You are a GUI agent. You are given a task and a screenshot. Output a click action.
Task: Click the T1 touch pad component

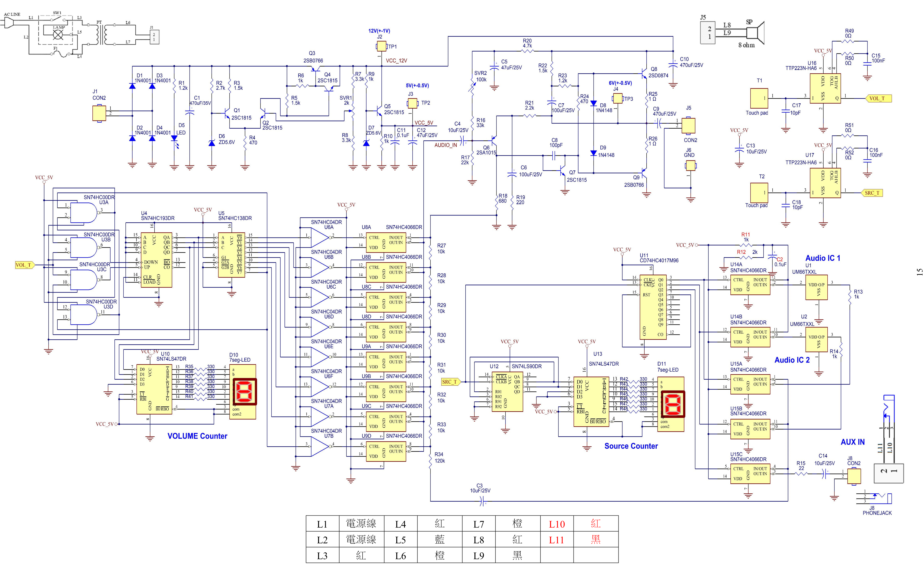pos(759,98)
